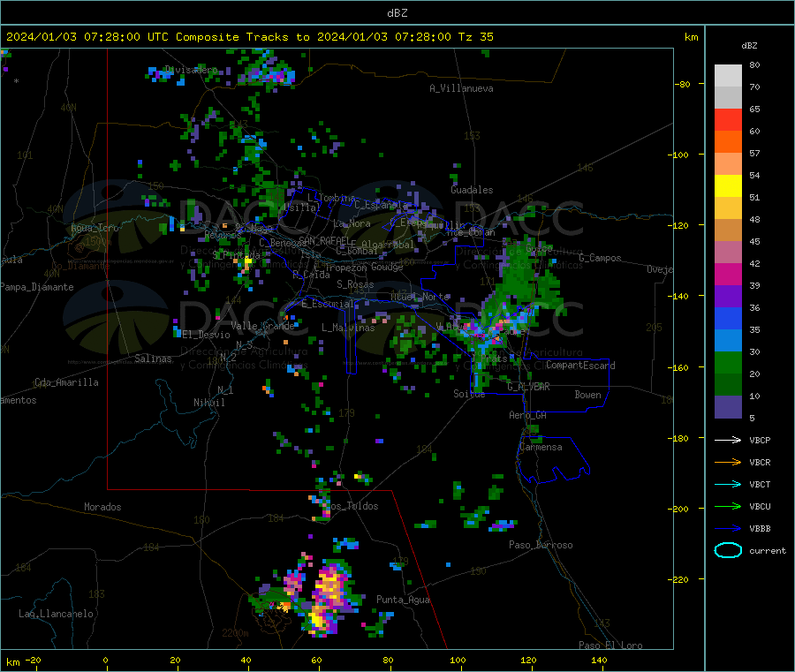Click the Soitue location label
This screenshot has height=672, width=795.
469,394
